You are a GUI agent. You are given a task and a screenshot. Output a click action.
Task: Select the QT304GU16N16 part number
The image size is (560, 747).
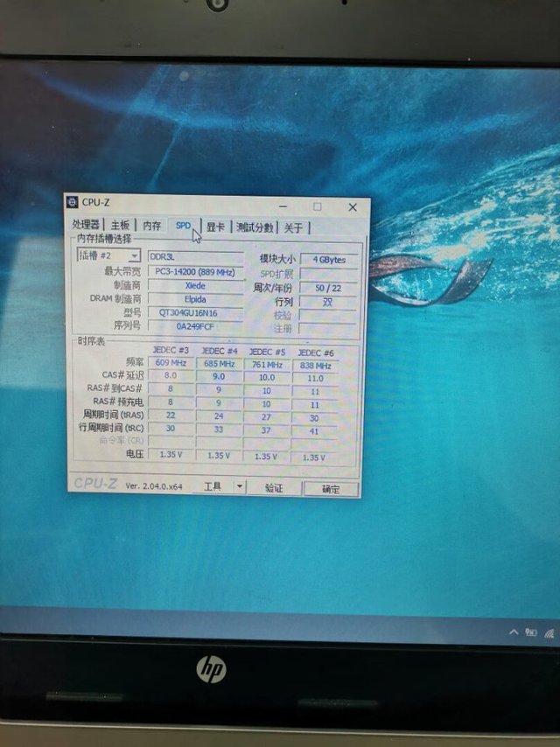click(195, 313)
